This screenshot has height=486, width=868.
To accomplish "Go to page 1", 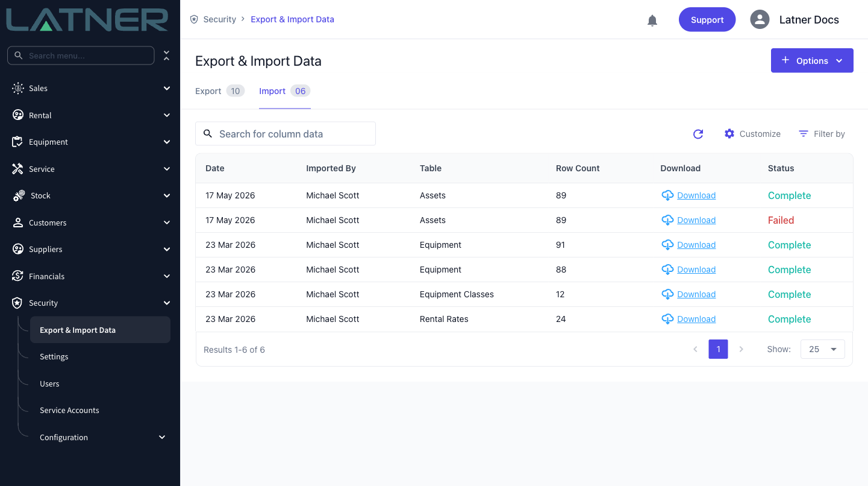I will click(718, 349).
